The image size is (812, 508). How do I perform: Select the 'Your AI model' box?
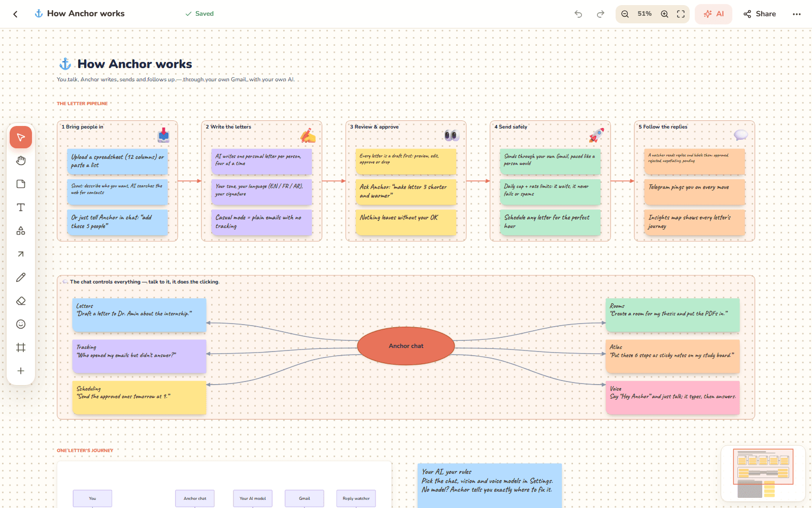(x=253, y=498)
